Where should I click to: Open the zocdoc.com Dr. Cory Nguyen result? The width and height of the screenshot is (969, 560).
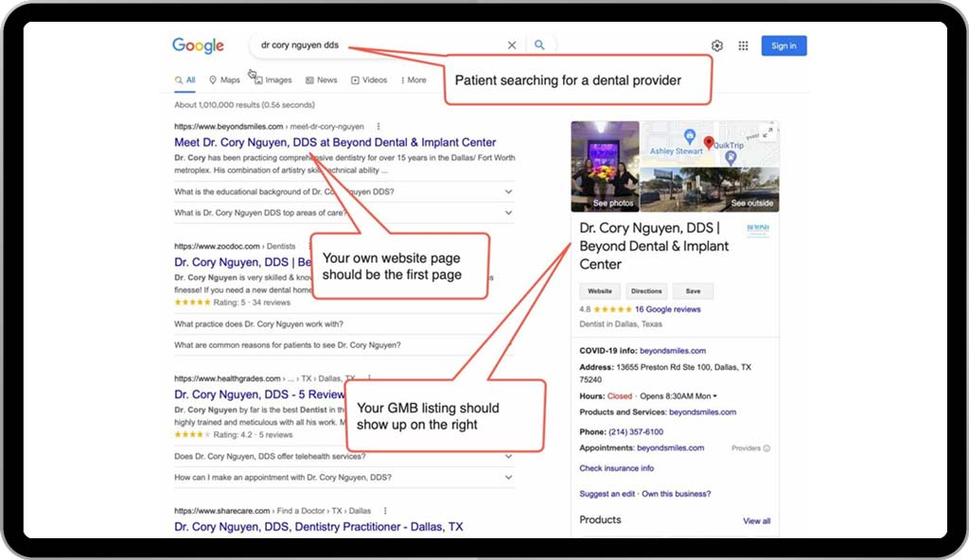click(x=242, y=262)
